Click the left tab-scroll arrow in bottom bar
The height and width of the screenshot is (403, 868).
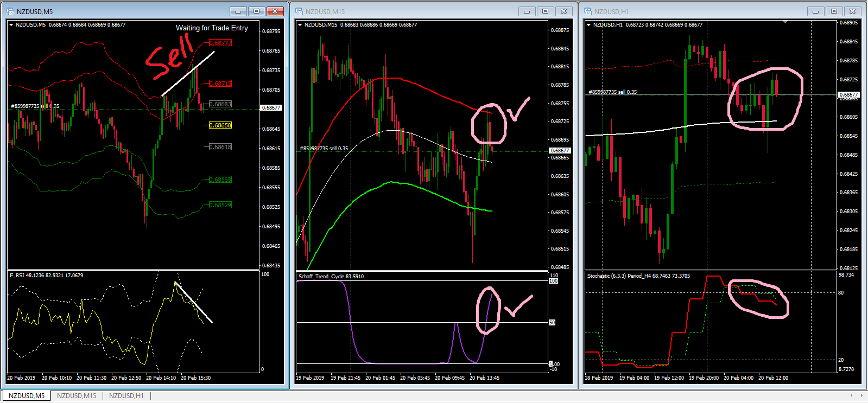(851, 395)
